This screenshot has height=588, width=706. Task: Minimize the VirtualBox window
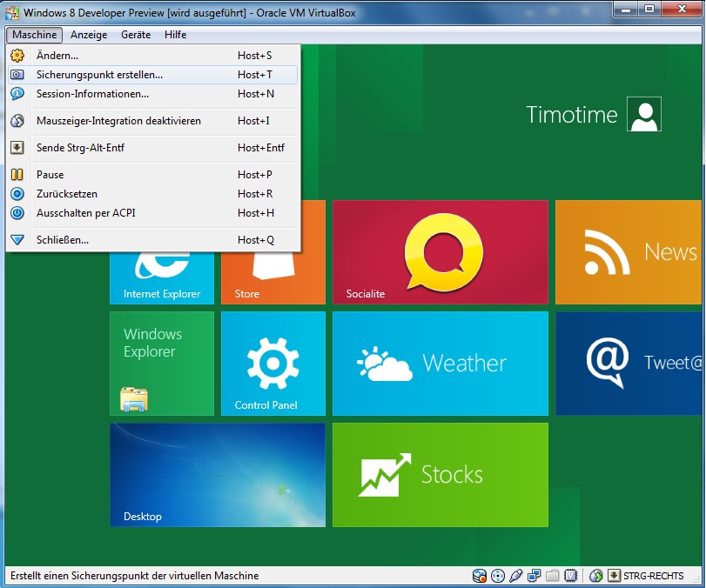tap(626, 9)
